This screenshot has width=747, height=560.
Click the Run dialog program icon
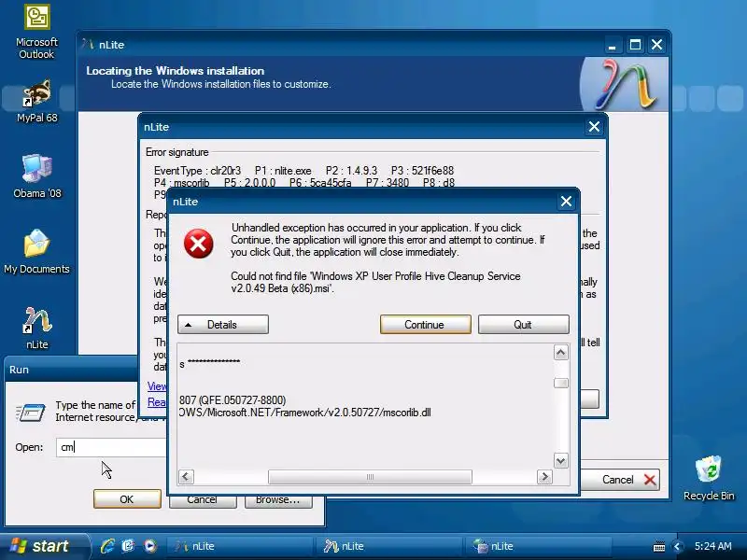click(31, 412)
